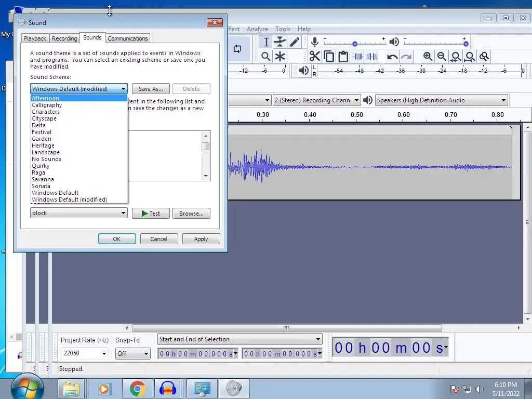This screenshot has width=532, height=399.
Task: Click the Save As... button
Action: 151,89
